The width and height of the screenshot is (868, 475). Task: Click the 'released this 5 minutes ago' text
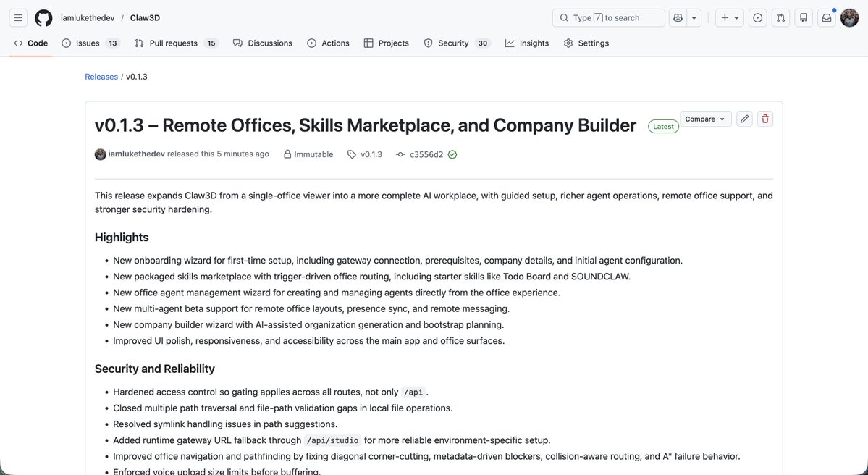pyautogui.click(x=218, y=154)
